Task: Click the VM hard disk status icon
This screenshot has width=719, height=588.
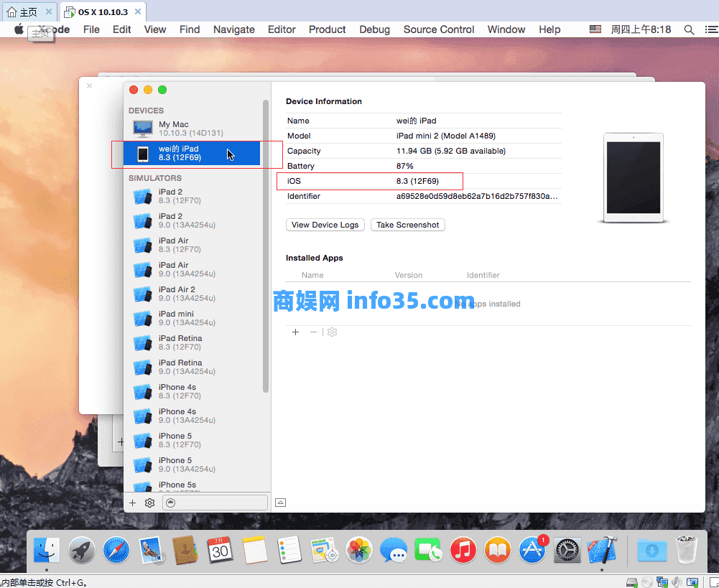Action: tap(632, 582)
